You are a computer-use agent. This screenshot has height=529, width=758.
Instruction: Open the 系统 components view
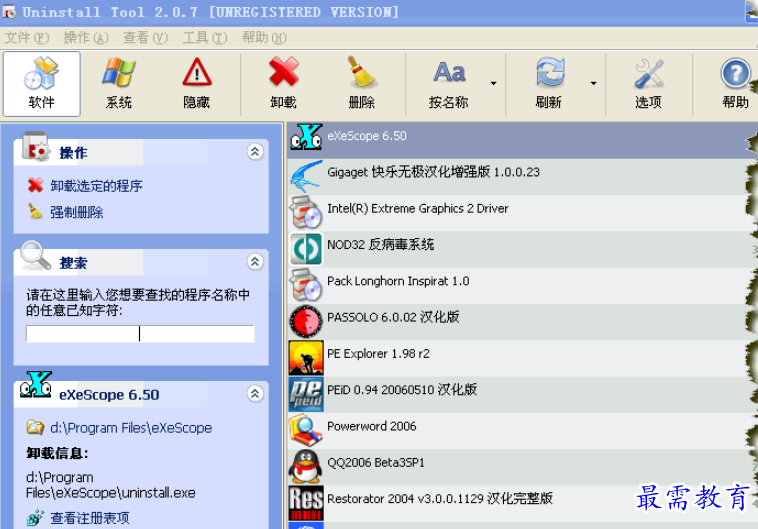pos(118,84)
